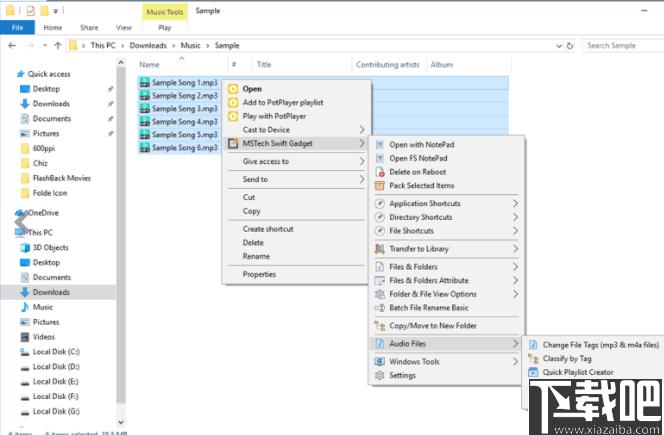
Task: Click the Quick Playlist Creator icon
Action: click(534, 372)
